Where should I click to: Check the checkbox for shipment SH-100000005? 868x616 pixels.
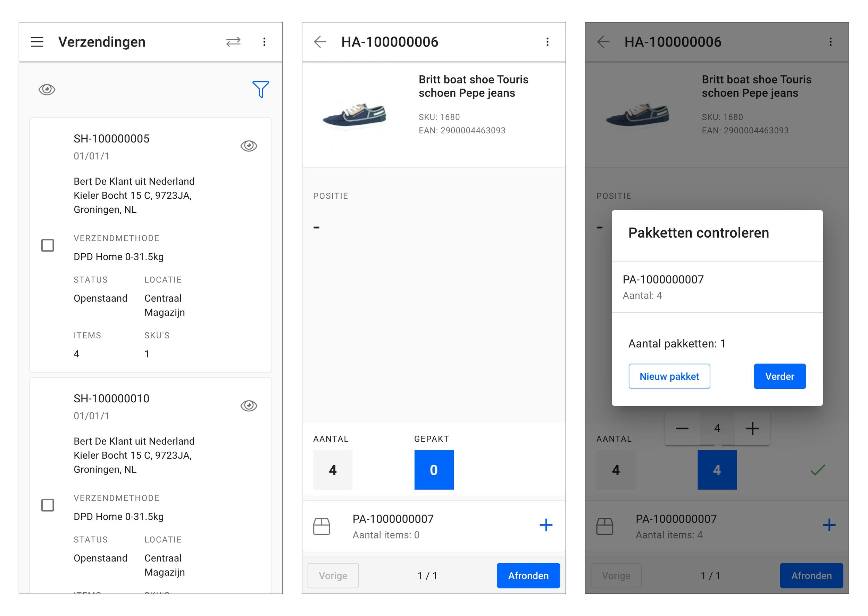47,245
